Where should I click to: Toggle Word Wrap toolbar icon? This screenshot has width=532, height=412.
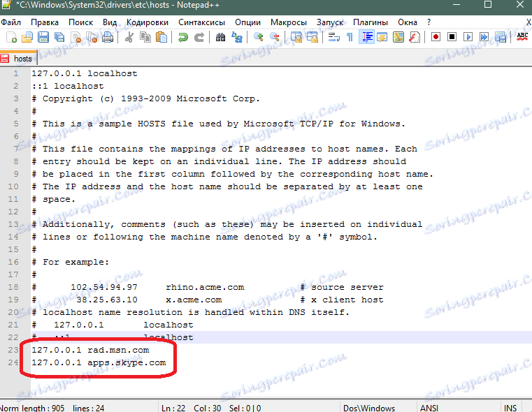[334, 37]
